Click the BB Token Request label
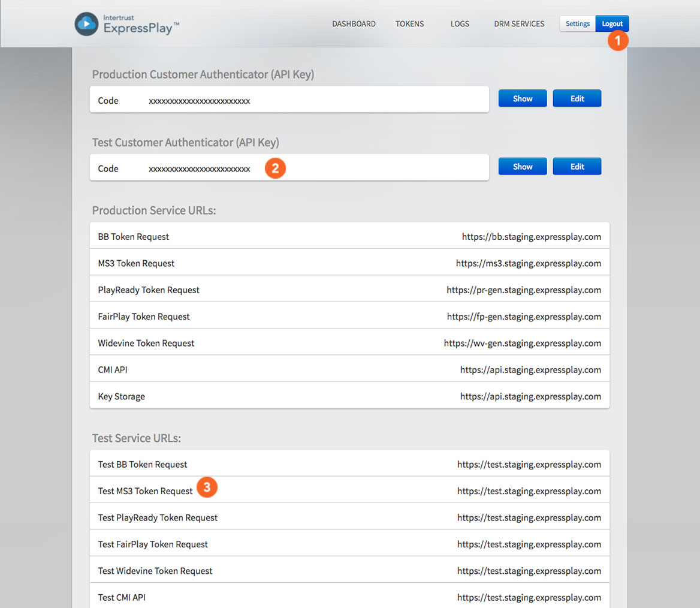Screen dimensions: 700x608 (x=134, y=237)
